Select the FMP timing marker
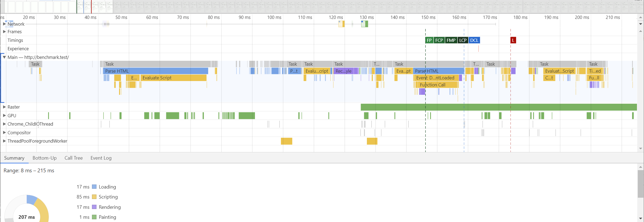This screenshot has height=222, width=644. 451,40
